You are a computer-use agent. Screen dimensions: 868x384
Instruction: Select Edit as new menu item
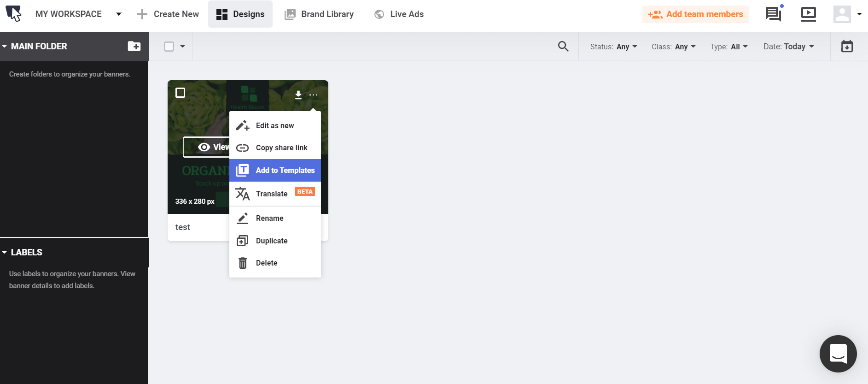tap(275, 125)
